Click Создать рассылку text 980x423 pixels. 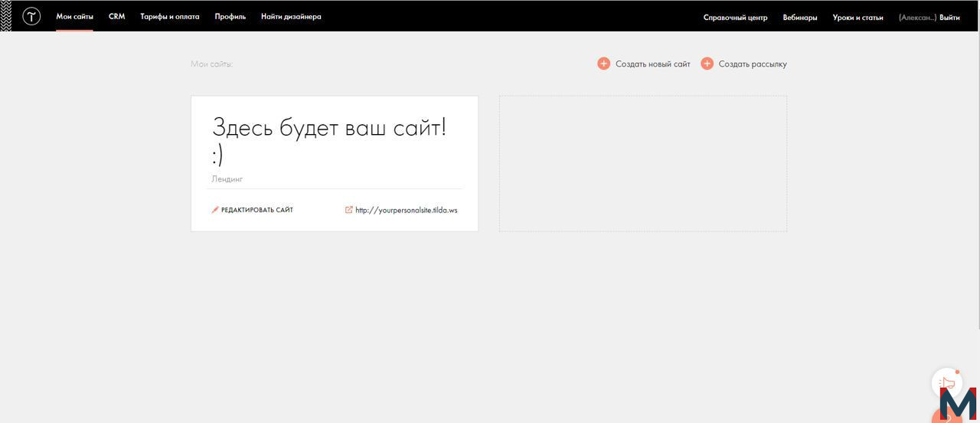pos(753,64)
